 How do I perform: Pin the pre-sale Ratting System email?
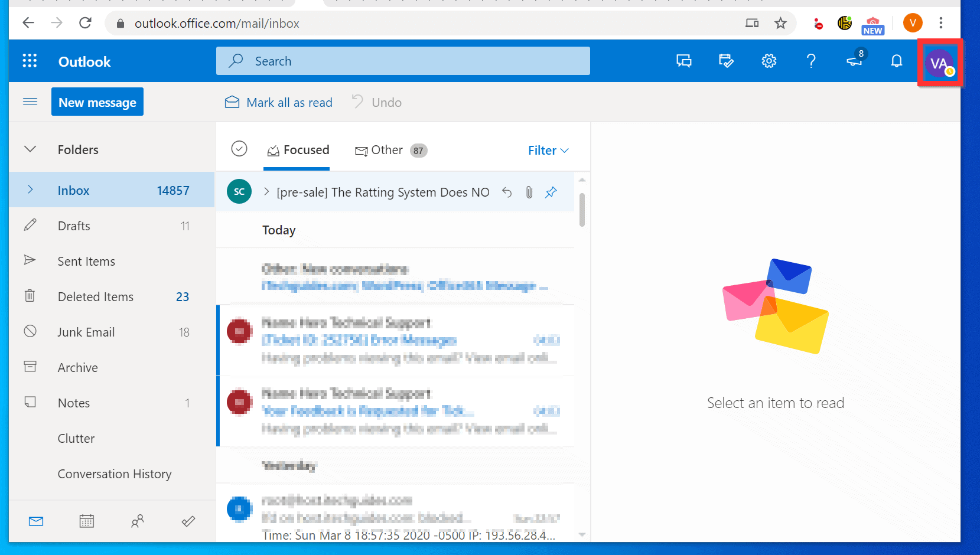[x=551, y=192]
